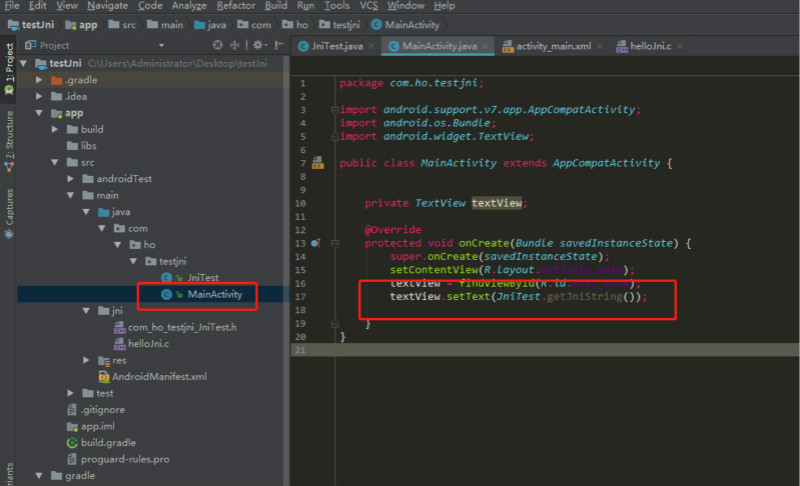Open the VCS menu
The width and height of the screenshot is (800, 486).
[x=369, y=6]
